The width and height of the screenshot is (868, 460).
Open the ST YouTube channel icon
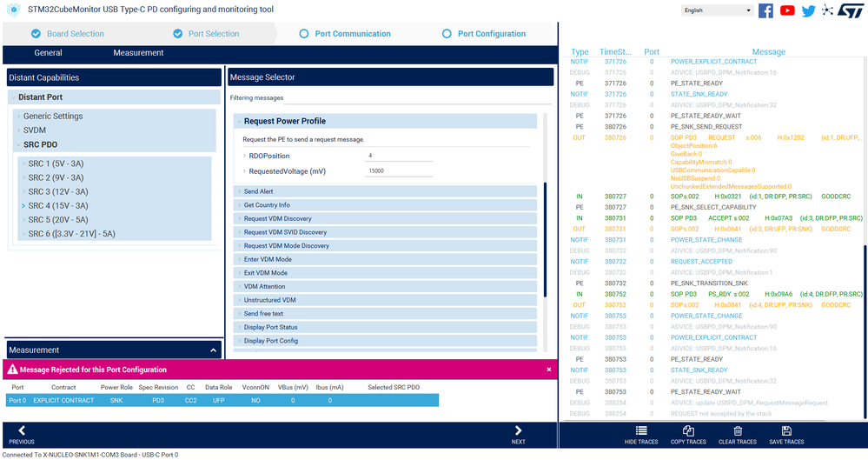[787, 10]
